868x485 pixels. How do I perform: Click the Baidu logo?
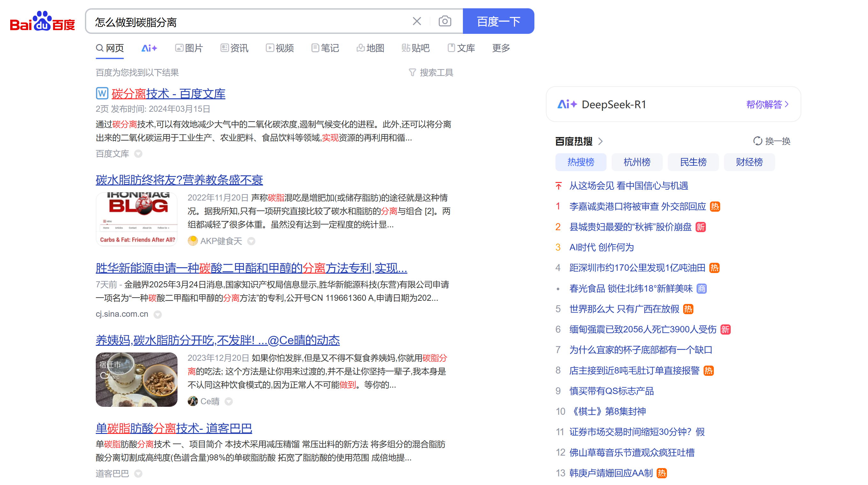(42, 21)
